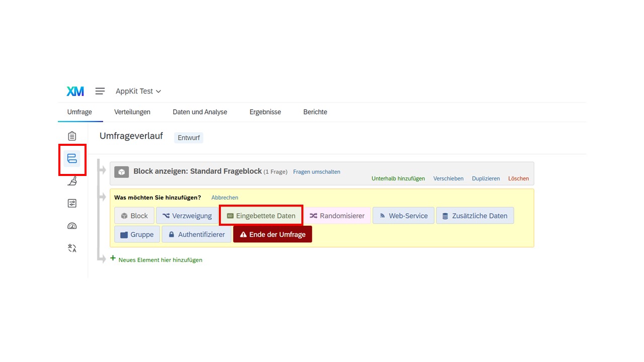The height and width of the screenshot is (362, 644).
Task: Click the Duplizieren link
Action: pyautogui.click(x=486, y=178)
